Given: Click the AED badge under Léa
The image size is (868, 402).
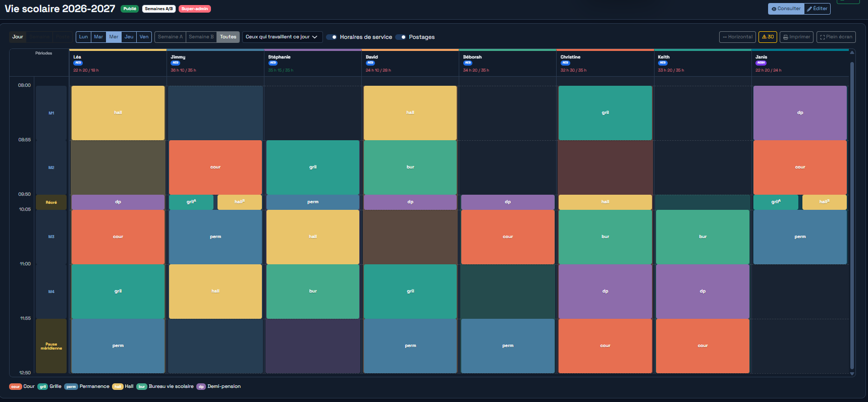Looking at the screenshot, I should 78,63.
